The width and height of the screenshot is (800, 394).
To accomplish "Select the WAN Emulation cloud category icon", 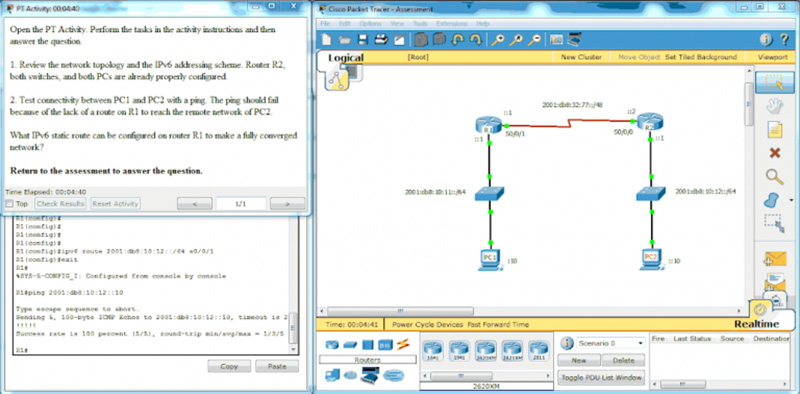I will [349, 375].
